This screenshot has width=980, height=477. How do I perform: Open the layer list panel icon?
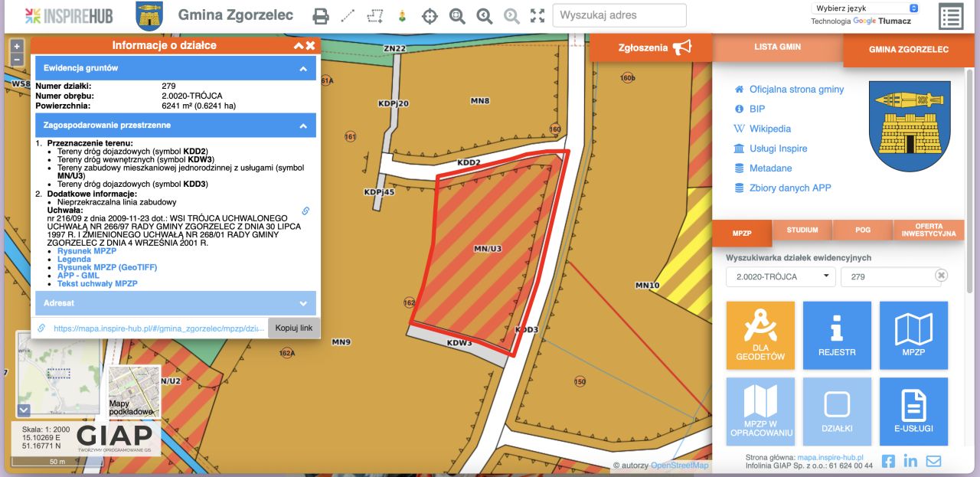click(951, 17)
